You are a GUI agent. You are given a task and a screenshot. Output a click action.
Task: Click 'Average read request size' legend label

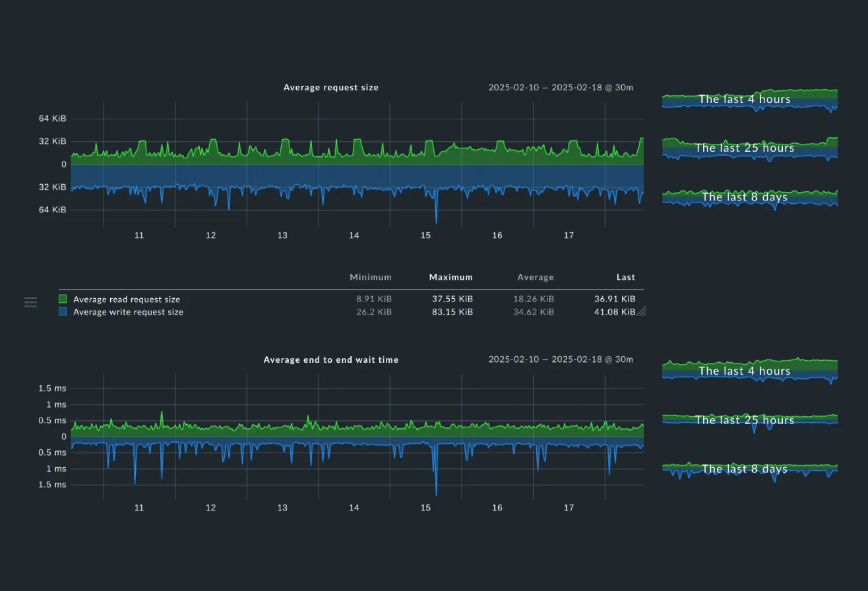click(127, 299)
